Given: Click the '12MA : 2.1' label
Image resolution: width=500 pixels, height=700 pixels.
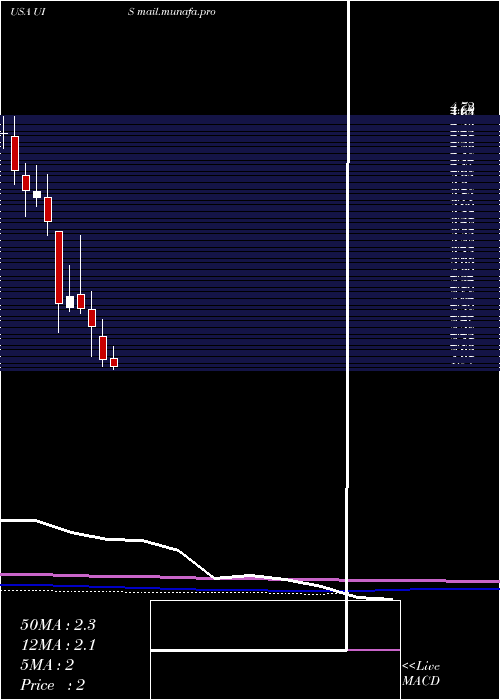Looking at the screenshot, I should click(58, 645).
